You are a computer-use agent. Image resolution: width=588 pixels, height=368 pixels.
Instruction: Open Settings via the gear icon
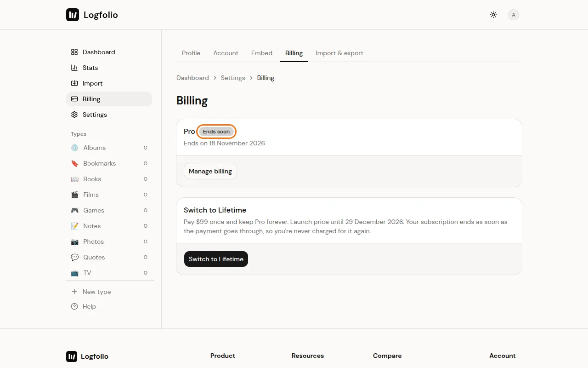[74, 115]
